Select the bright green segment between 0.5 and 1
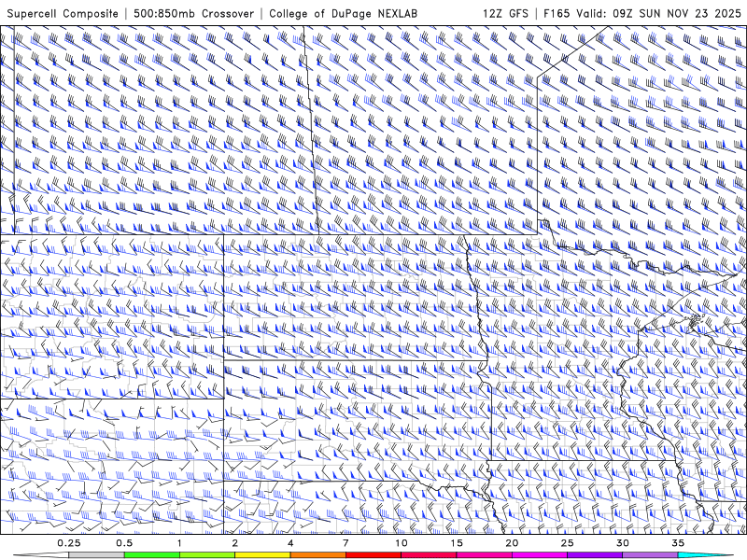747x560 pixels. [151, 555]
